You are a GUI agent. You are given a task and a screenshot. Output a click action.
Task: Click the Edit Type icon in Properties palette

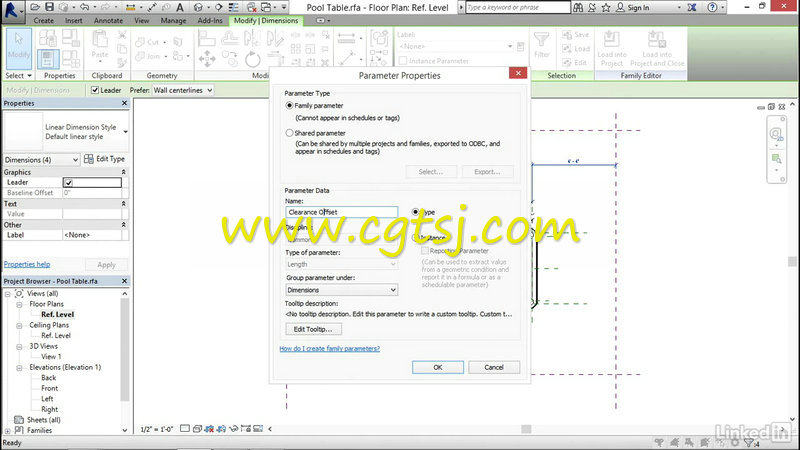point(89,159)
